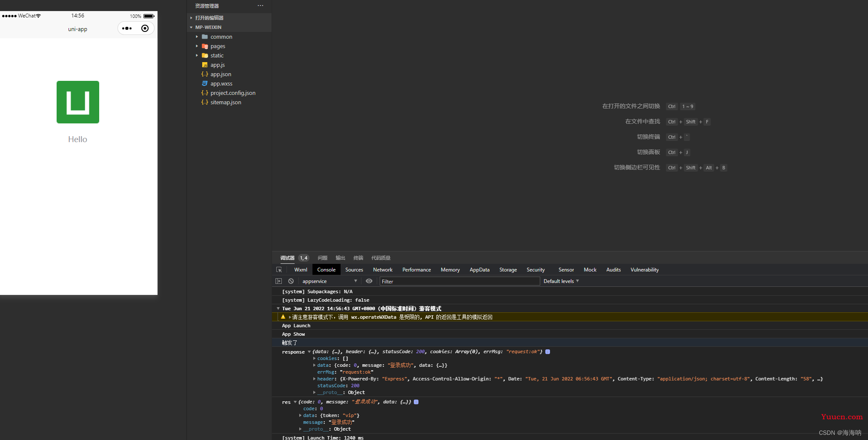
Task: Switch to the 输出 output panel tab
Action: click(341, 258)
